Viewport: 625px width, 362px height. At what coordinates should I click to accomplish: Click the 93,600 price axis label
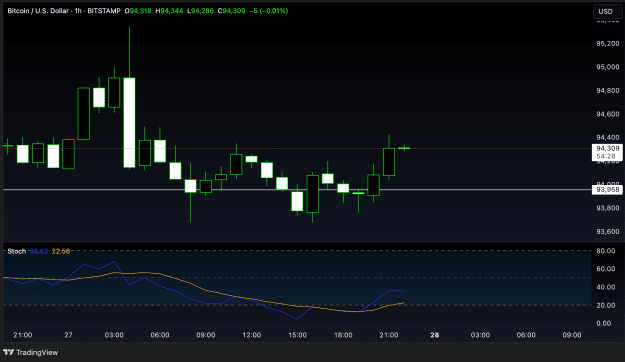point(607,232)
